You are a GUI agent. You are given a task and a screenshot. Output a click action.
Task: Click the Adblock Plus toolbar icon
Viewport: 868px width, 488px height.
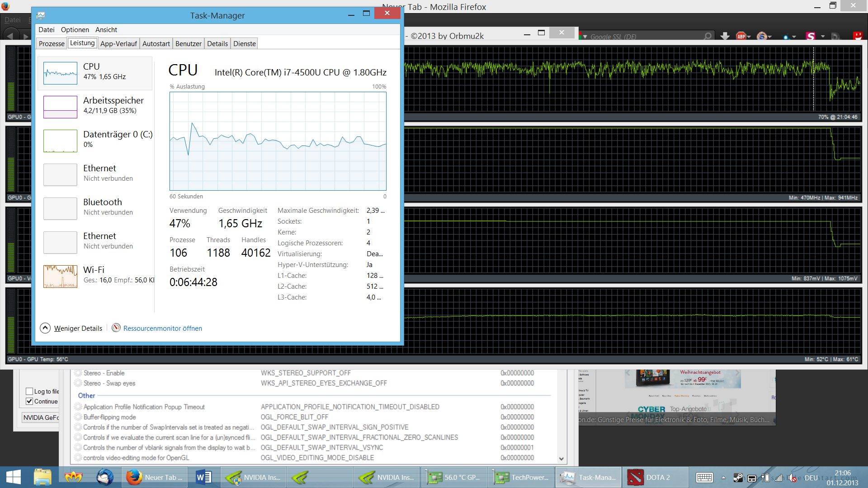(x=741, y=36)
